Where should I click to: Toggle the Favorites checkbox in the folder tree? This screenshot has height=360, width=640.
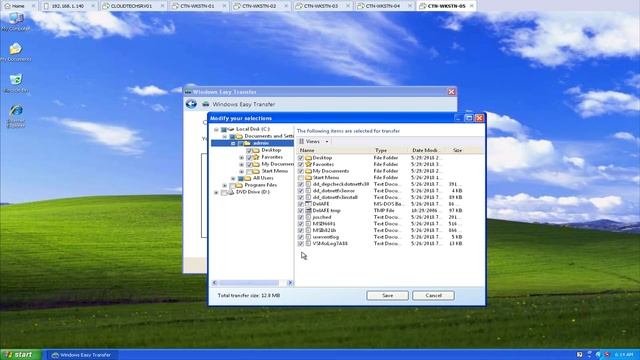click(249, 157)
